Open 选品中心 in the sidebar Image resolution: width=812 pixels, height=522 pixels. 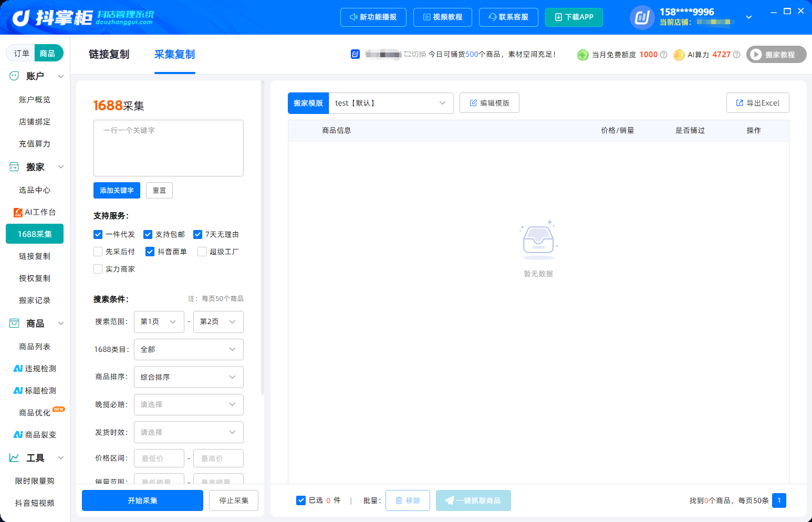35,190
